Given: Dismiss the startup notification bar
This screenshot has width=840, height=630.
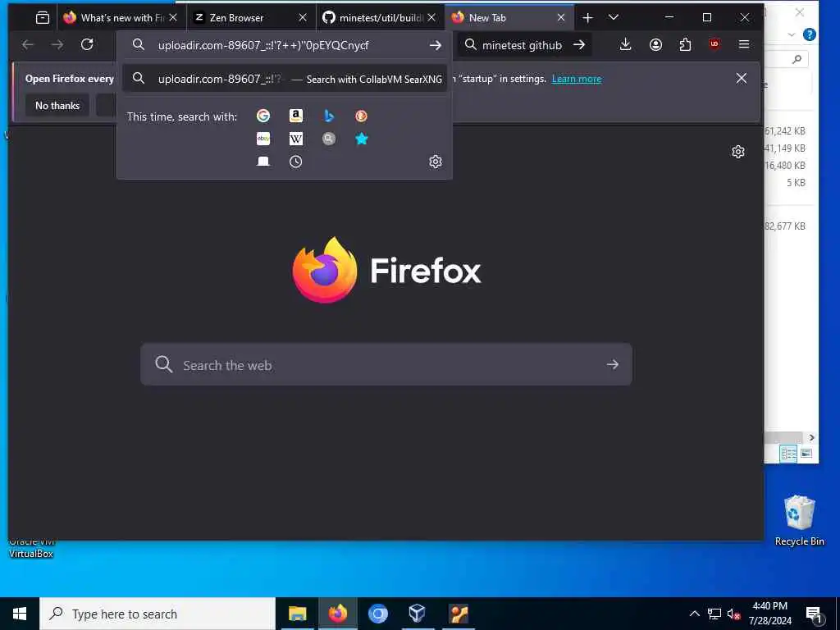Looking at the screenshot, I should pos(742,78).
